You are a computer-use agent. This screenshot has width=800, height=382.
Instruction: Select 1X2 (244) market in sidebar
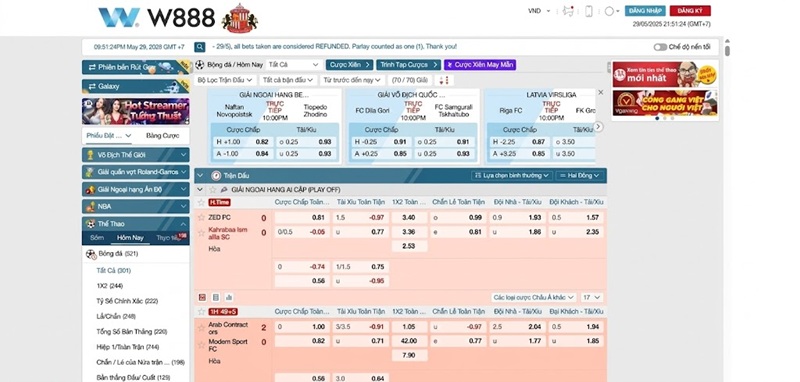pyautogui.click(x=109, y=286)
